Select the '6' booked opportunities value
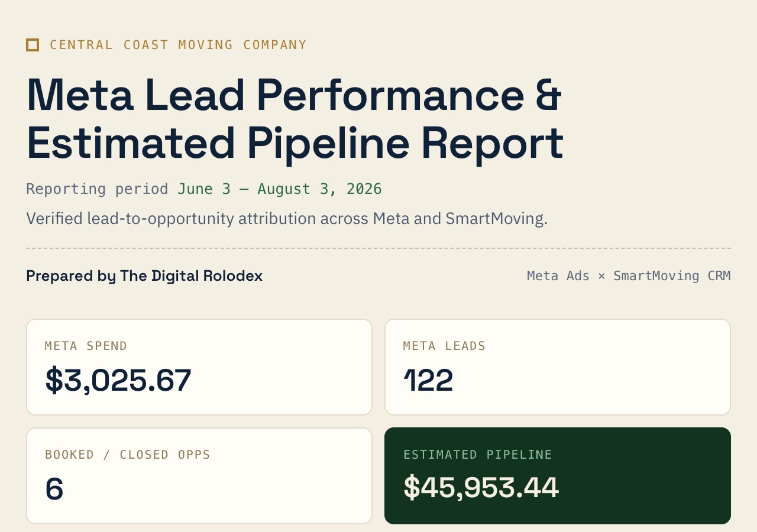Screen dimensions: 757x532 (x=54, y=489)
